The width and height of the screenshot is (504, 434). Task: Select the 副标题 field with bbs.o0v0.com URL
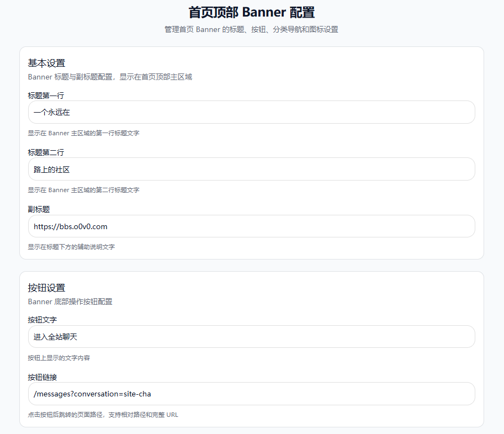[251, 226]
